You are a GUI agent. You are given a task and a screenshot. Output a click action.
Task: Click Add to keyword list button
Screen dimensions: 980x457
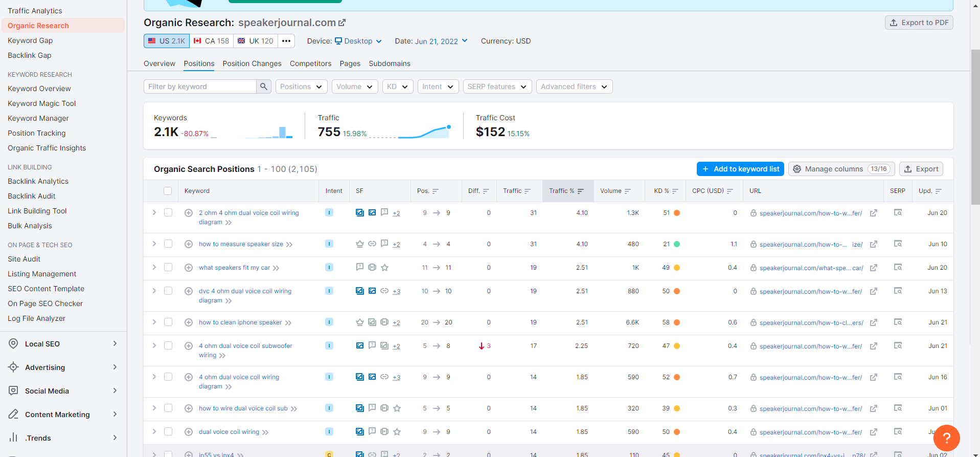pyautogui.click(x=740, y=169)
